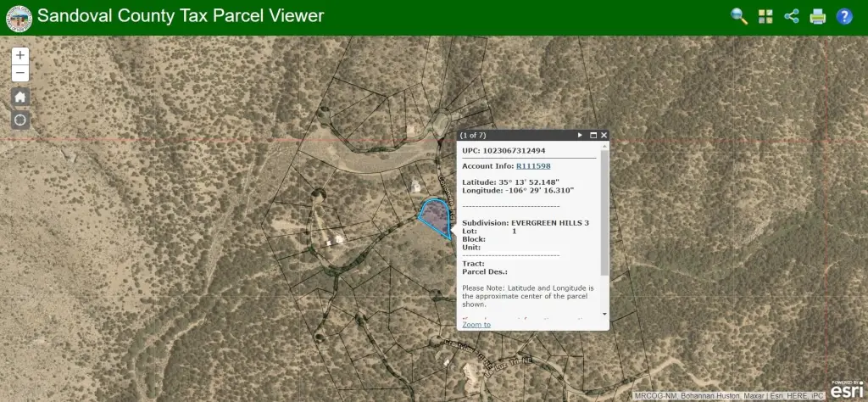Show next feature in popup
This screenshot has width=868, height=402.
pos(580,135)
